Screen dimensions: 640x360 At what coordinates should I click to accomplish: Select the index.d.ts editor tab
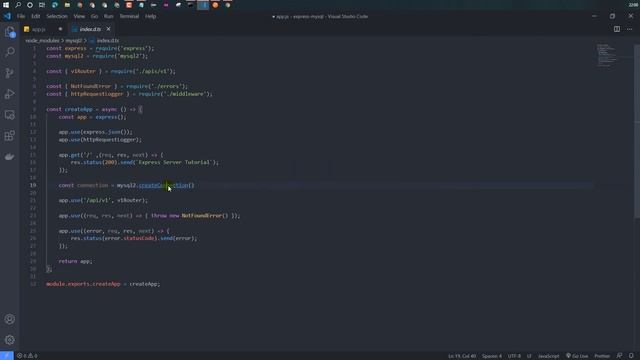point(90,29)
